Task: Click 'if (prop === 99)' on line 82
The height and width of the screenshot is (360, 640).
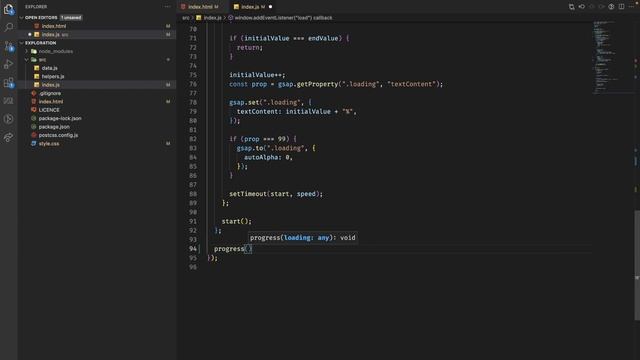Action: pos(259,139)
